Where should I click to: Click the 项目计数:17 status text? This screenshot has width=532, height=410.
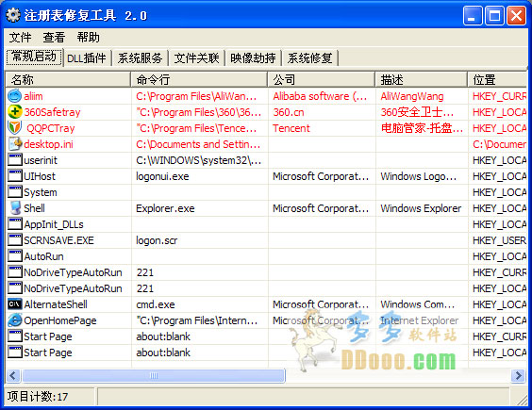38,396
